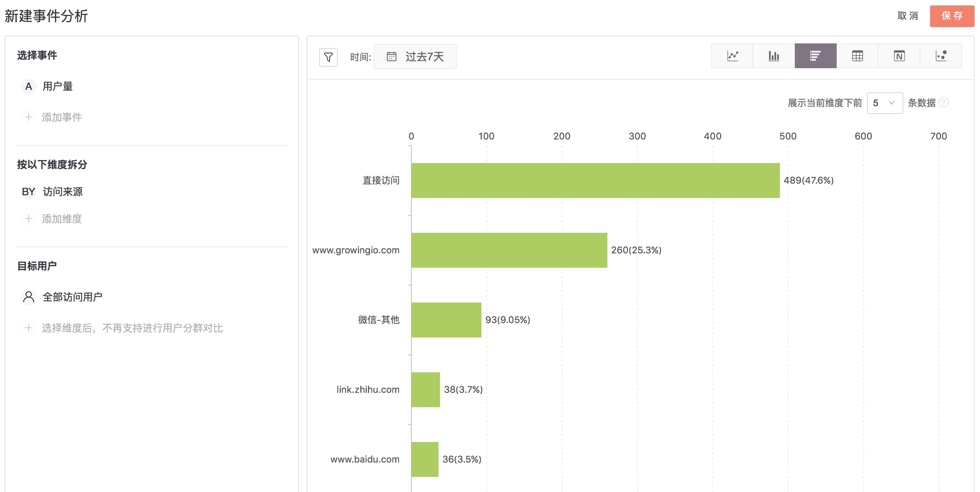Open the 全部访问用户 target user selector

[72, 297]
